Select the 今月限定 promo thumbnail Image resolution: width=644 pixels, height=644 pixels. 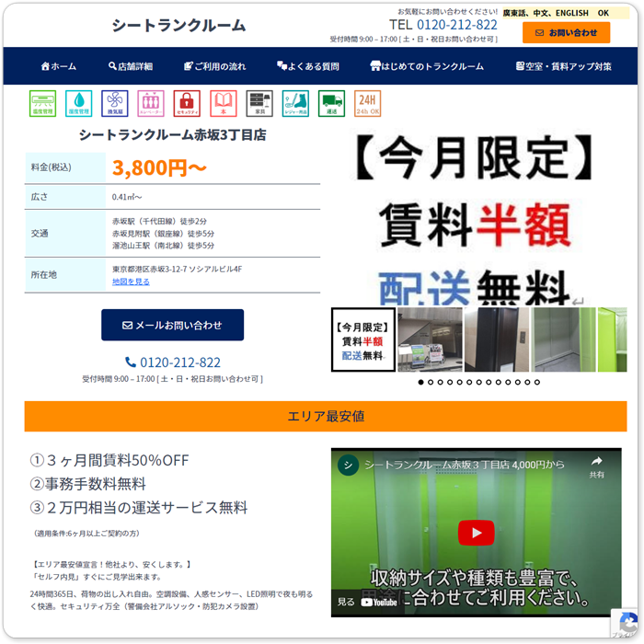[x=363, y=339]
